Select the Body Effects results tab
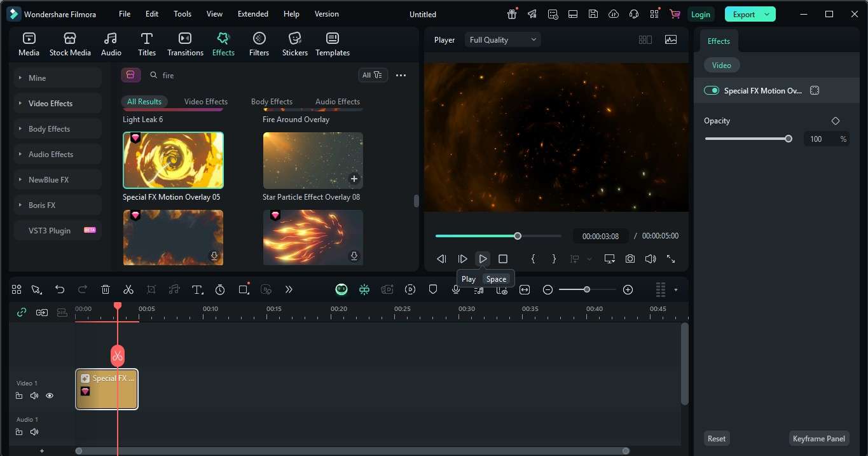 pos(272,101)
